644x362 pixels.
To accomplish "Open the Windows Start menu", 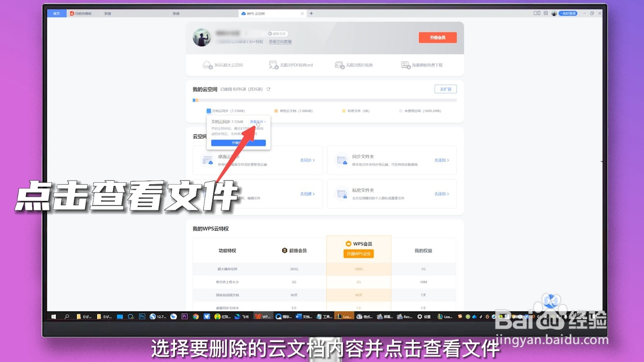I will pos(54,317).
